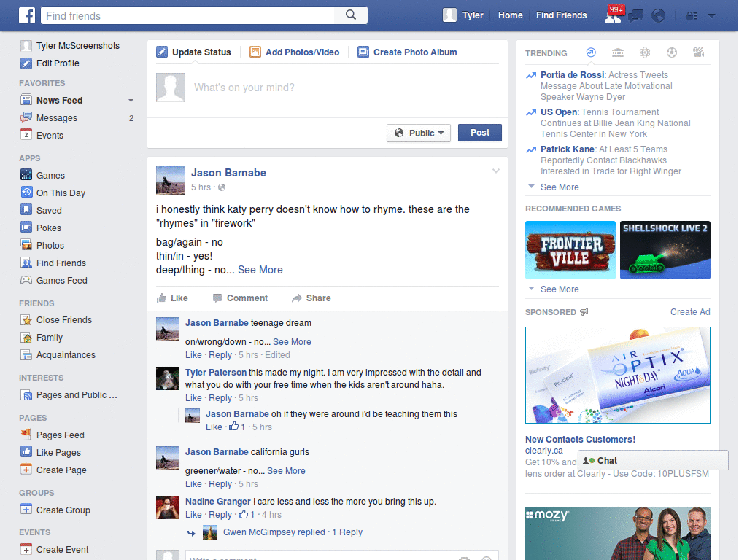Open FrontierVille game thumbnail
Image resolution: width=747 pixels, height=560 pixels.
click(570, 250)
